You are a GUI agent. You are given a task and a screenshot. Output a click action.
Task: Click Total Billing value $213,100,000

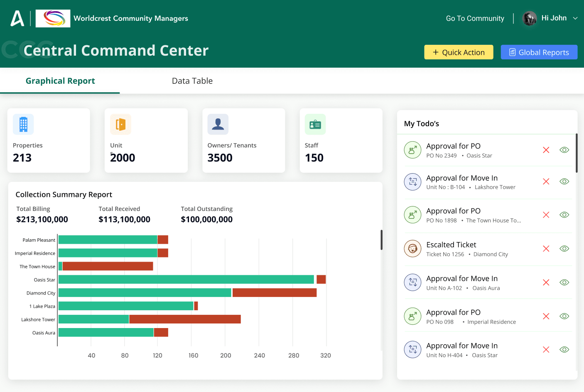42,219
